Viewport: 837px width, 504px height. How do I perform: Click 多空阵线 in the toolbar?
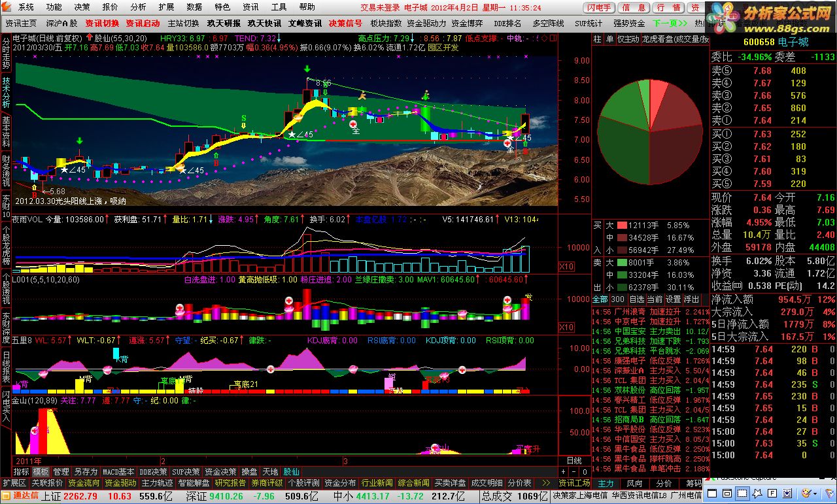tap(548, 24)
